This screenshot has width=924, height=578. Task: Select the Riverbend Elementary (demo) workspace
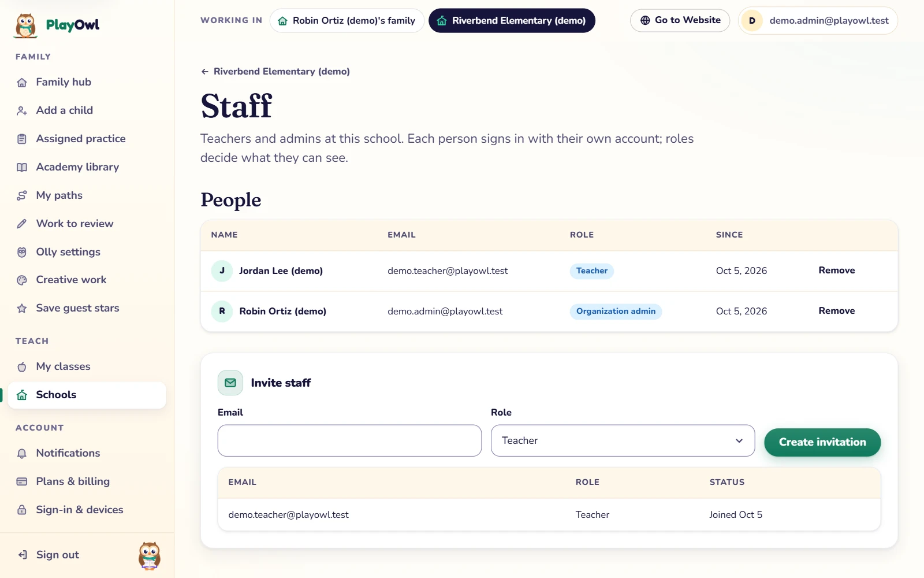pyautogui.click(x=512, y=21)
